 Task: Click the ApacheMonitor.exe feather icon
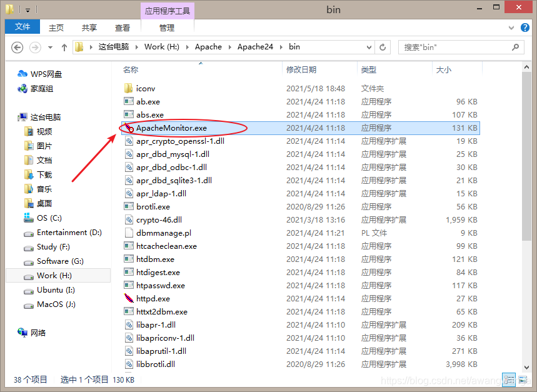point(129,128)
